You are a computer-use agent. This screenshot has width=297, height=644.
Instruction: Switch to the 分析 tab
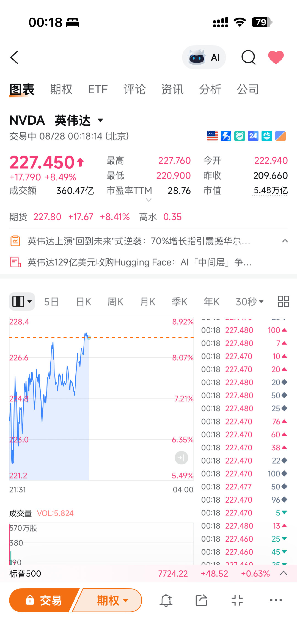coord(210,89)
